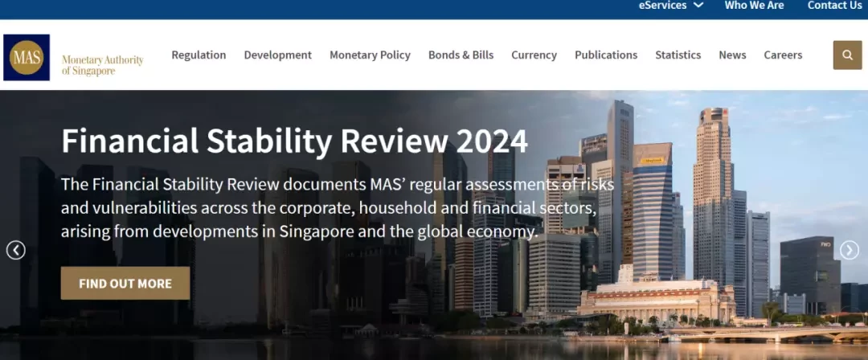Open the Development menu
The image size is (868, 360).
278,55
